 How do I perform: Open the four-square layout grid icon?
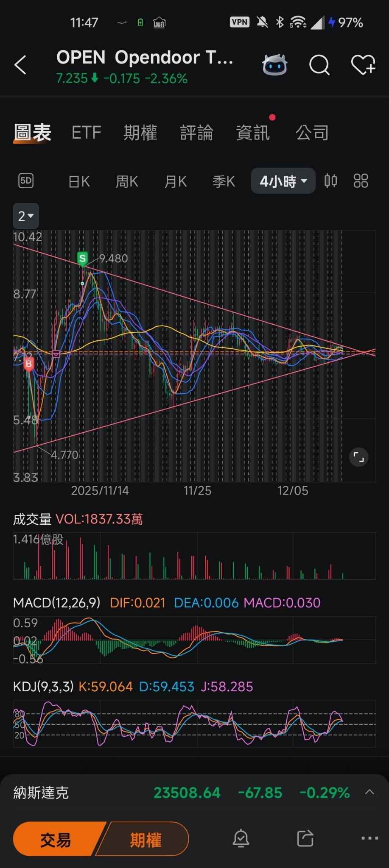[361, 181]
